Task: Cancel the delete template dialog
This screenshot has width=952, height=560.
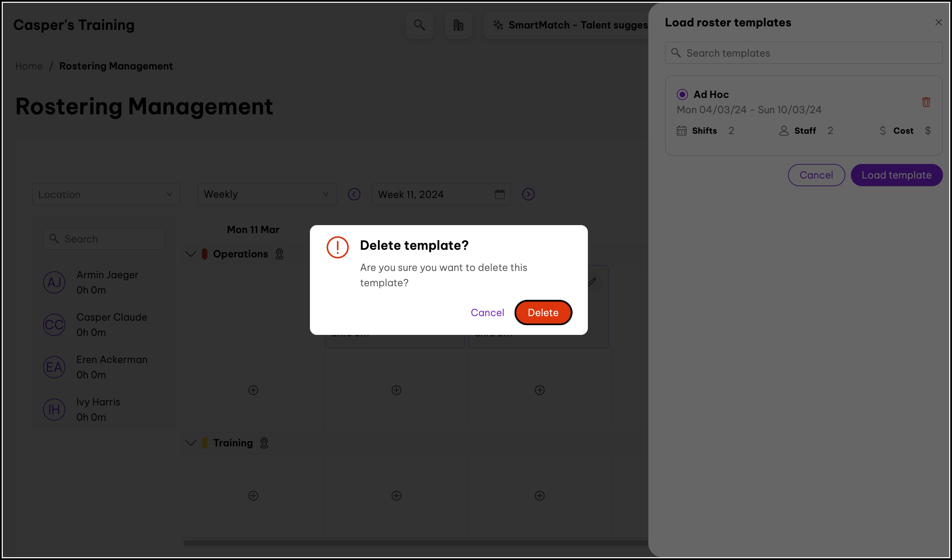Action: pos(487,312)
